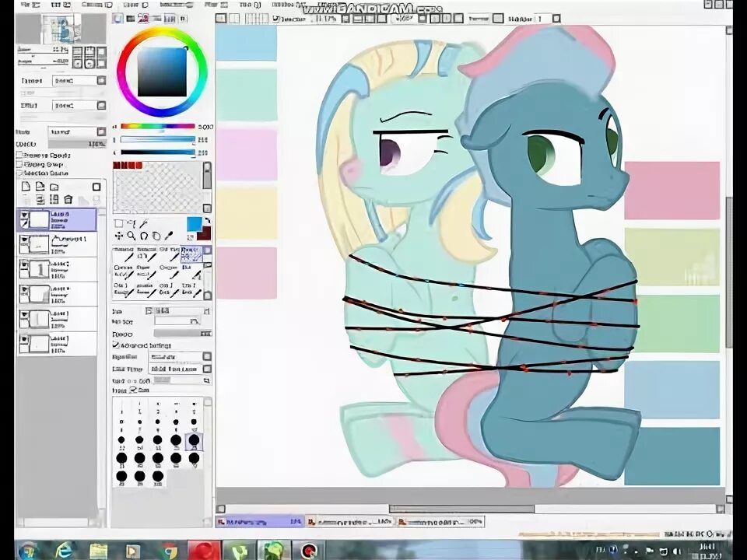Image resolution: width=747 pixels, height=560 pixels.
Task: Open first dropdown below Advanced Settings
Action: coord(180,356)
